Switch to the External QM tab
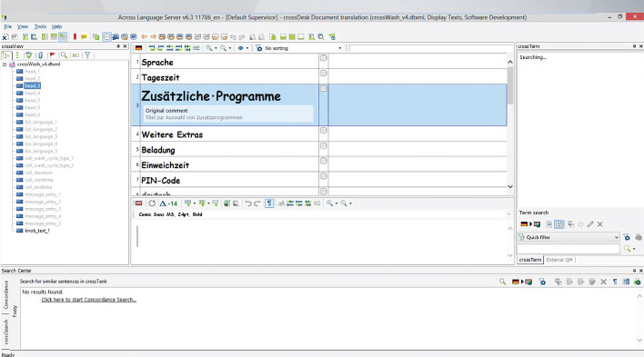Image resolution: width=644 pixels, height=357 pixels. tap(559, 260)
